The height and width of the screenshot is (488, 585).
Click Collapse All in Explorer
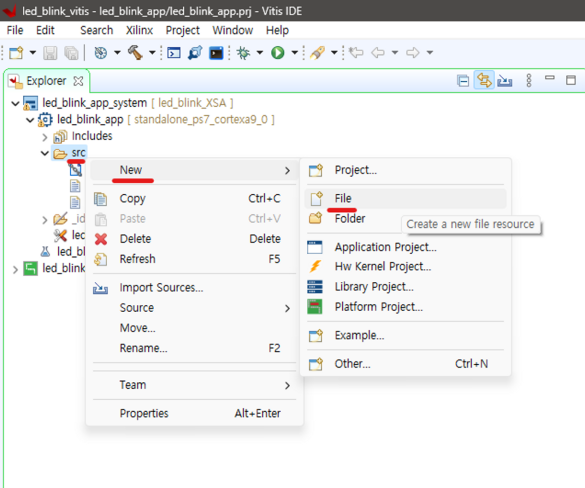click(463, 81)
